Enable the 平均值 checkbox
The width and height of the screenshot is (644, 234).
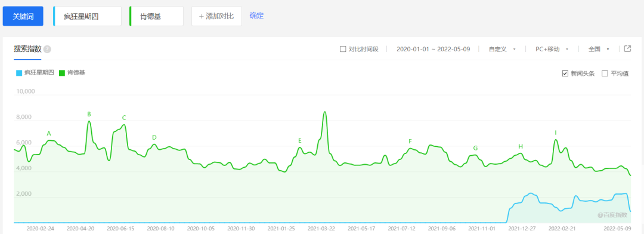pyautogui.click(x=605, y=73)
